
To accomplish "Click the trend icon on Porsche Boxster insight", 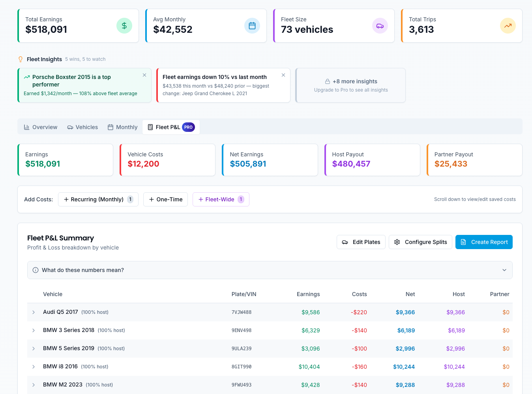I will 27,77.
